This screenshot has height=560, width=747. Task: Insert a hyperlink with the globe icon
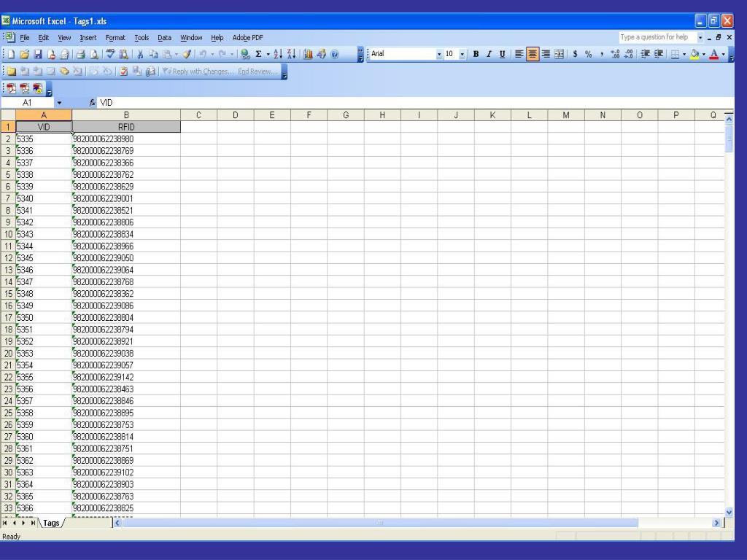tap(245, 54)
